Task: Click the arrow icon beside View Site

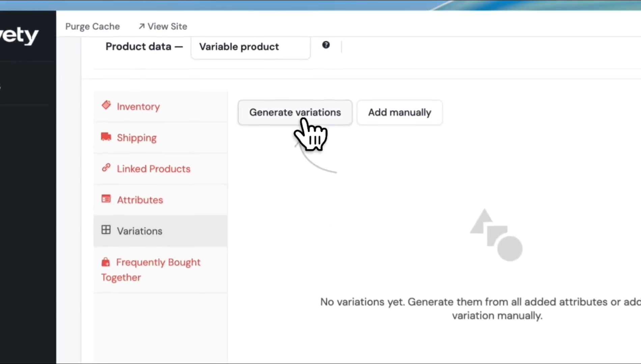Action: 142,26
